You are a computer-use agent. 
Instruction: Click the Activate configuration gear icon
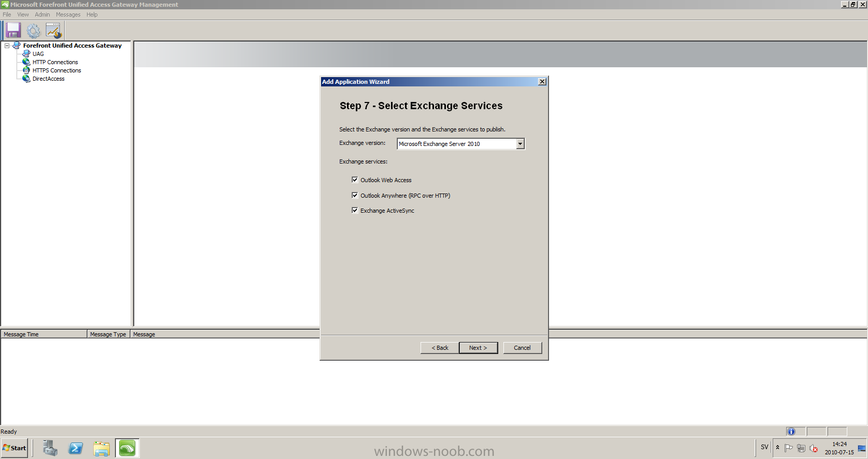click(x=33, y=31)
